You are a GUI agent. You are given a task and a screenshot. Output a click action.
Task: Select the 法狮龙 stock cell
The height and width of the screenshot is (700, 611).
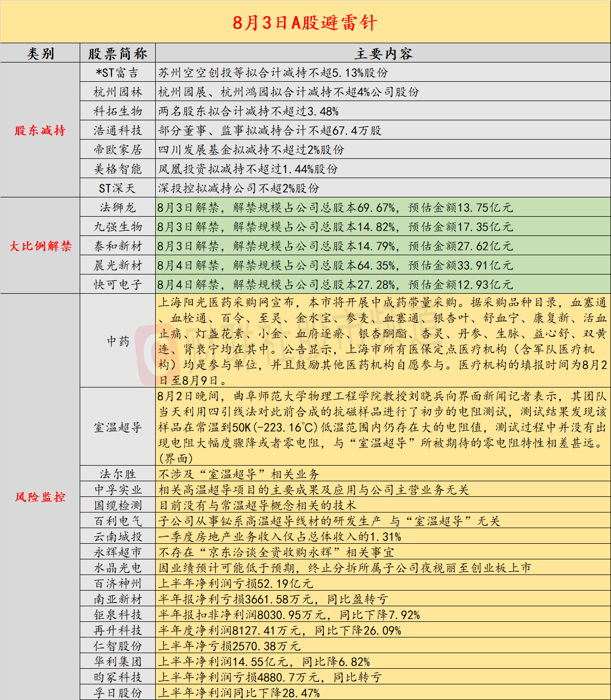[x=118, y=208]
